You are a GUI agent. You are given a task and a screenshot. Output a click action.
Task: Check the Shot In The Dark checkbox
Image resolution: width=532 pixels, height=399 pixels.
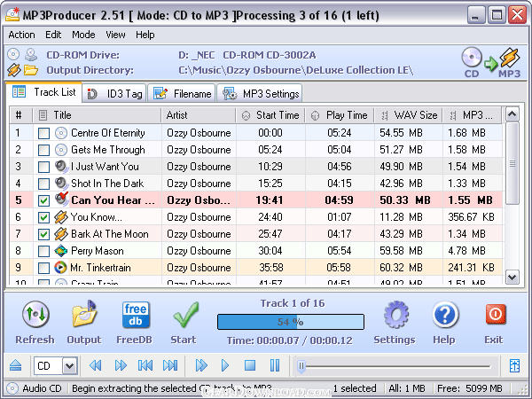(x=43, y=184)
